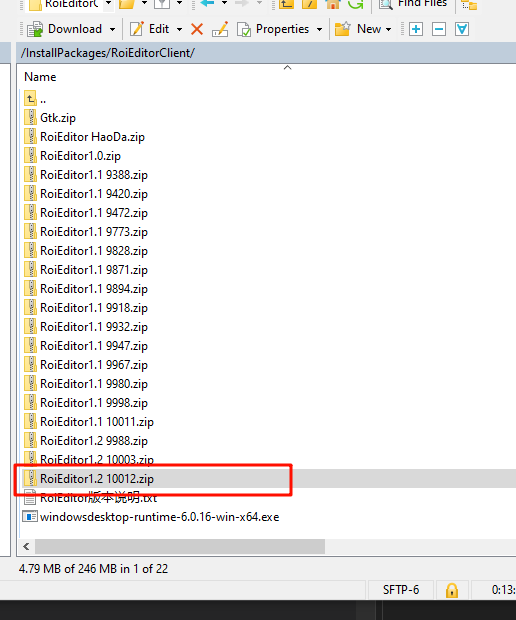516x620 pixels.
Task: Click the blue Back arrow icon
Action: (x=207, y=3)
